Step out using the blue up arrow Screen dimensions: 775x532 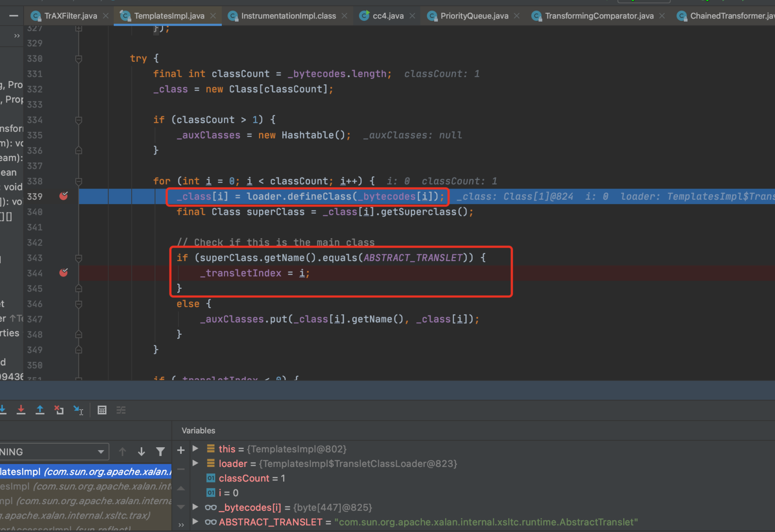(40, 410)
